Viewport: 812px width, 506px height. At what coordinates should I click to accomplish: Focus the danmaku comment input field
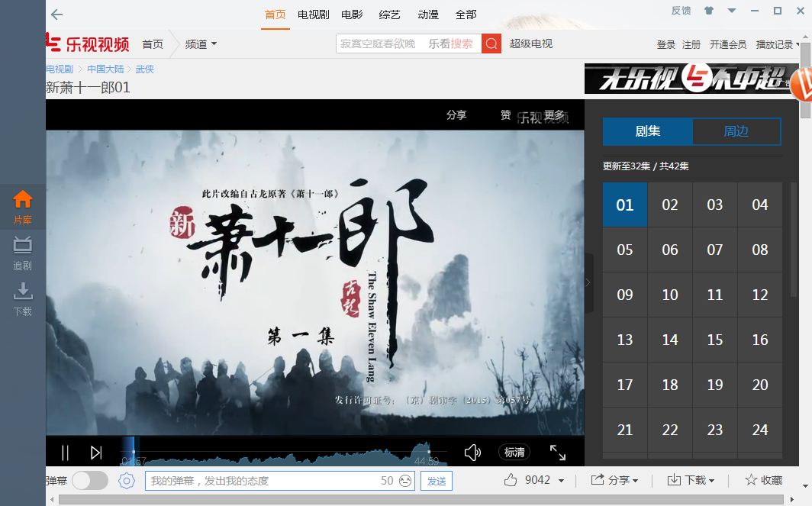click(x=279, y=481)
